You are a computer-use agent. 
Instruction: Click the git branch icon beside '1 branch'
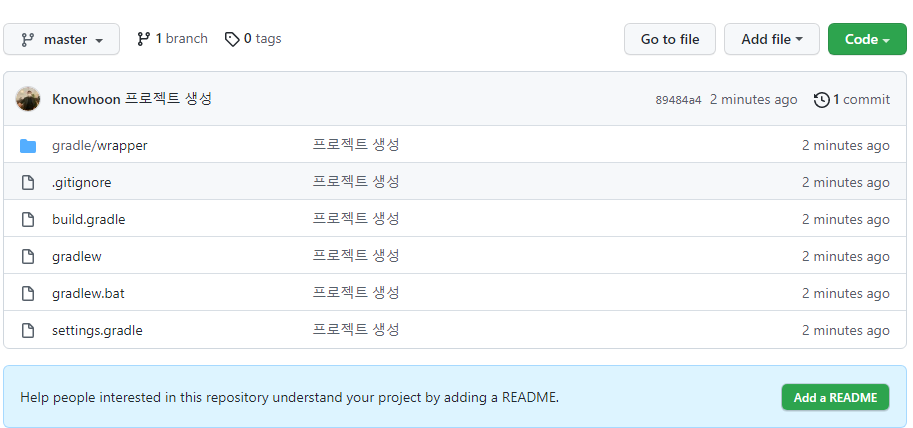tap(143, 39)
